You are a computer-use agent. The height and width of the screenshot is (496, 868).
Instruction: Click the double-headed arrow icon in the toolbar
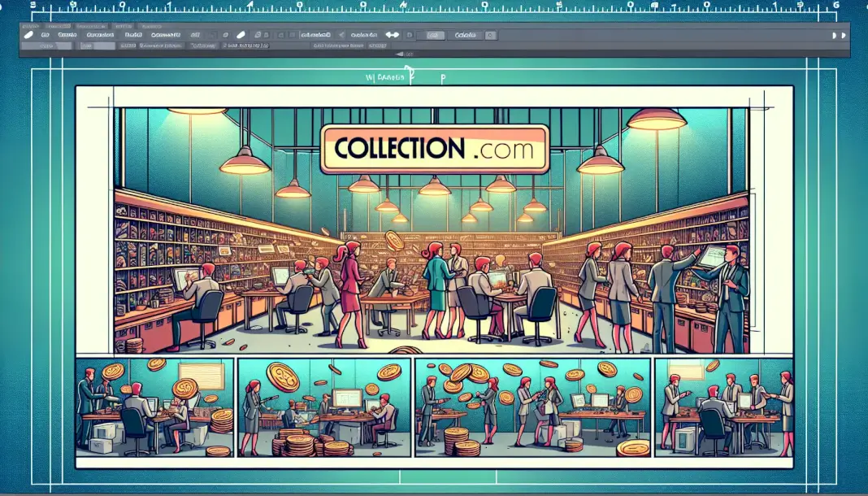[393, 36]
